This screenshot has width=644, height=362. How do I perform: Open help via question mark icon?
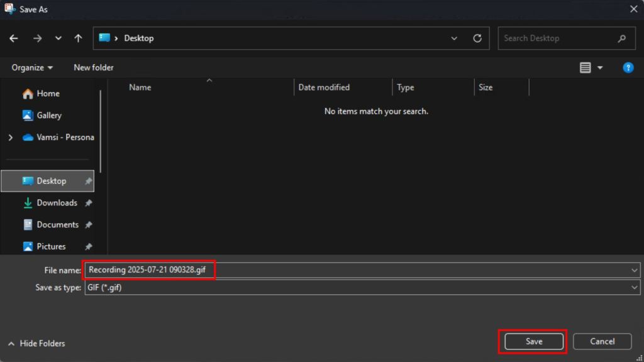tap(628, 67)
